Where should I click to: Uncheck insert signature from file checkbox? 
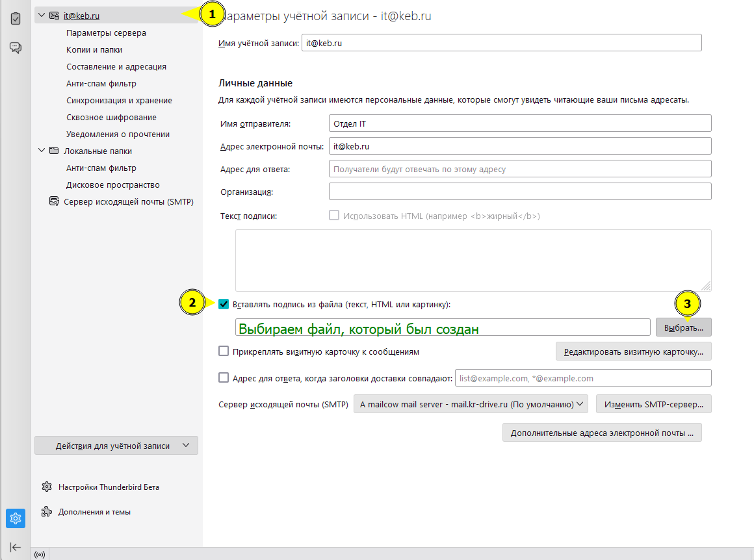[x=224, y=304]
